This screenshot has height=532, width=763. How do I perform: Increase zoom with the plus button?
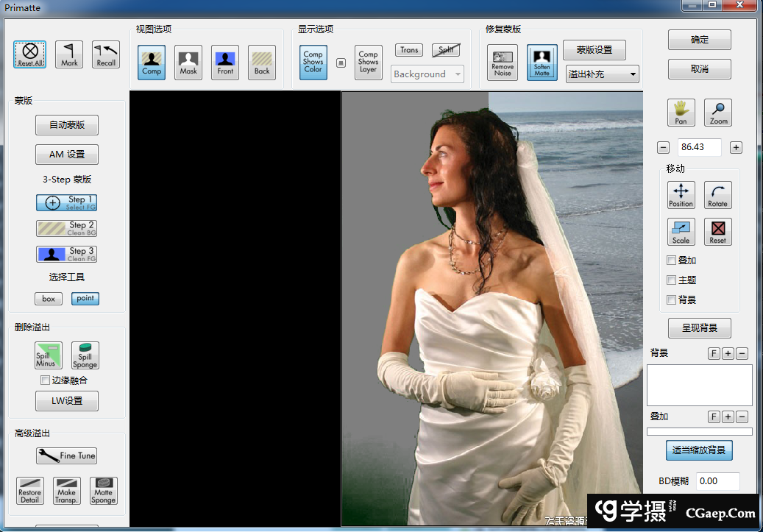pos(736,147)
